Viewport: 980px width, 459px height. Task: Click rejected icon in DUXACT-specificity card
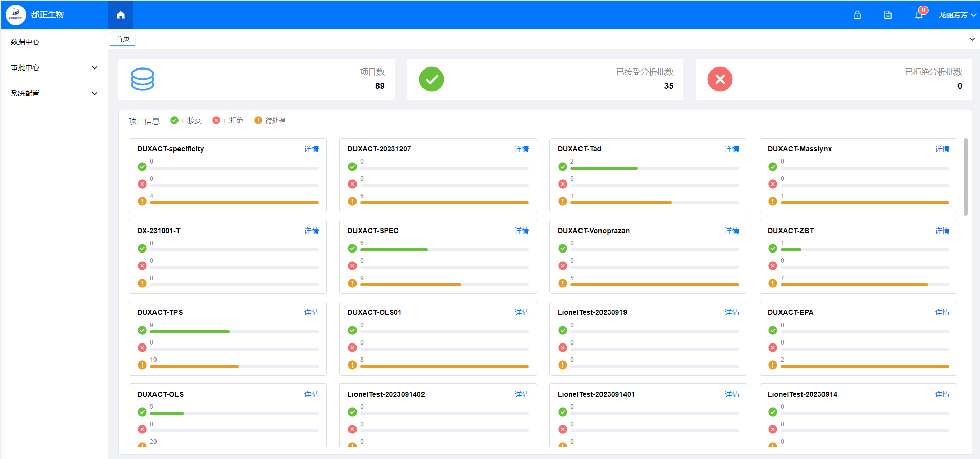coord(142,184)
